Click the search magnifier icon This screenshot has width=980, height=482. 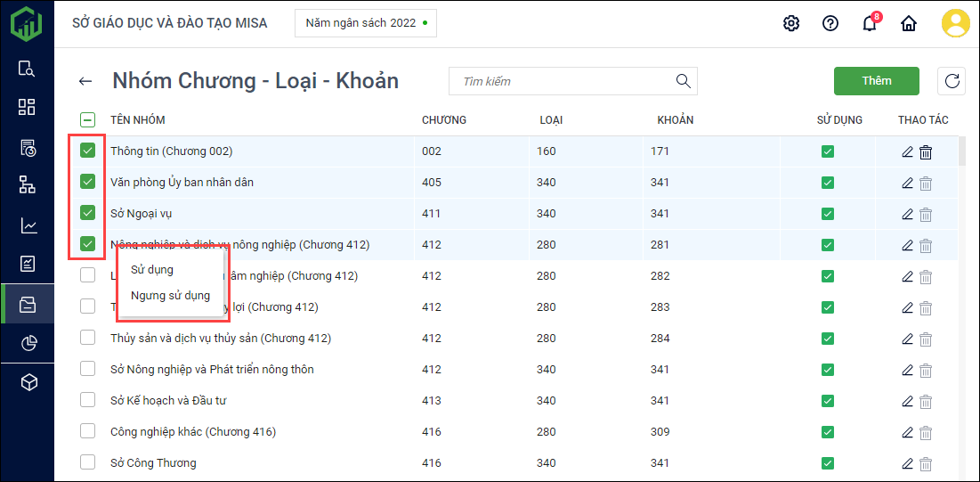pyautogui.click(x=684, y=81)
